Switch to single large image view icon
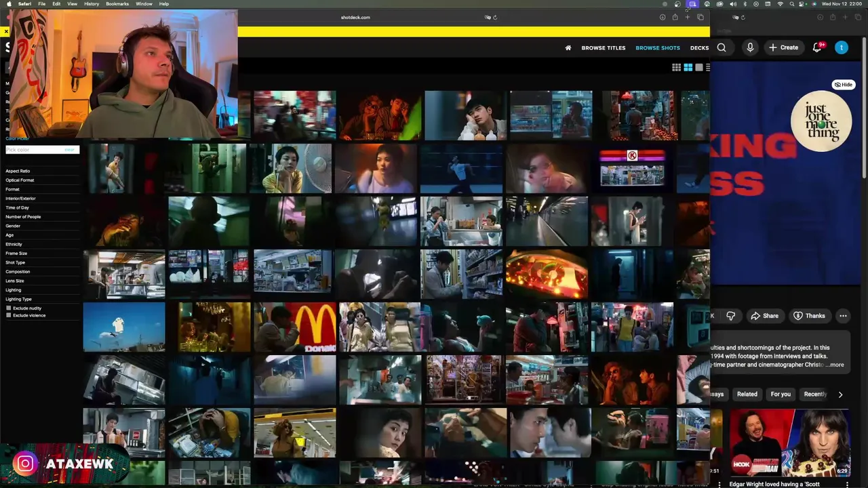 click(x=699, y=67)
